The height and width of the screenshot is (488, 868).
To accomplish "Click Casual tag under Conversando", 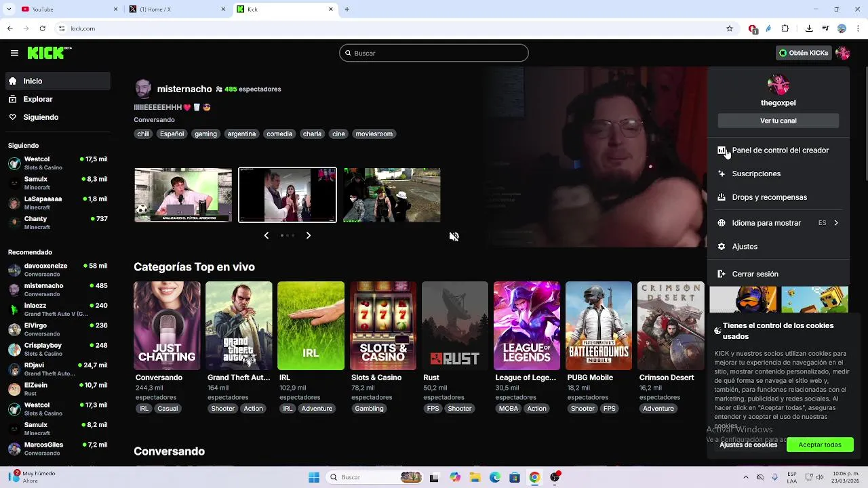I will pyautogui.click(x=167, y=409).
